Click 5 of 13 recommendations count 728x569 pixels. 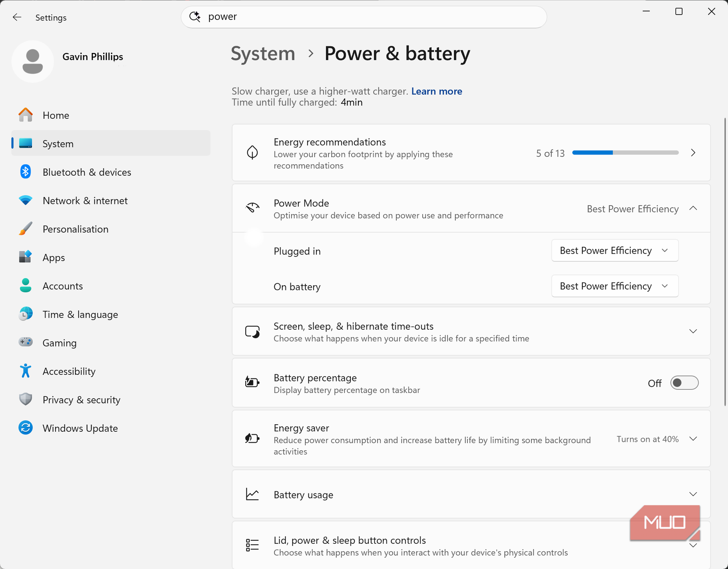tap(550, 153)
